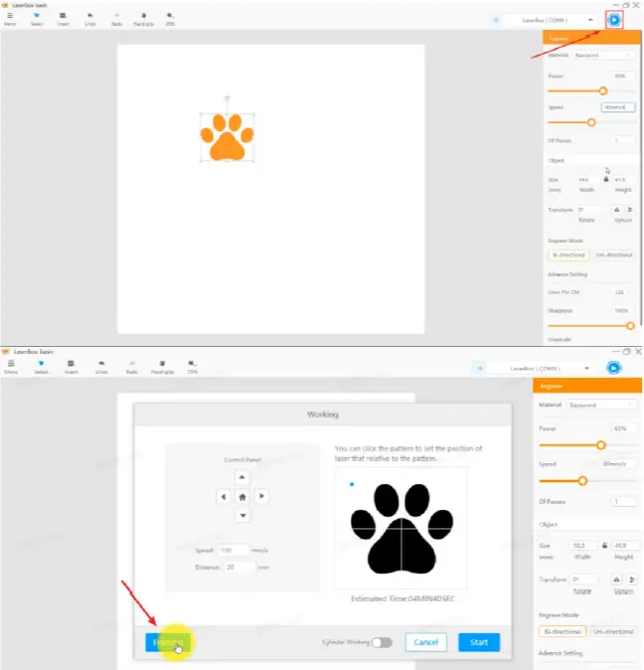Click the Power percentage field in top window
Image resolution: width=644 pixels, height=670 pixels.
[621, 77]
